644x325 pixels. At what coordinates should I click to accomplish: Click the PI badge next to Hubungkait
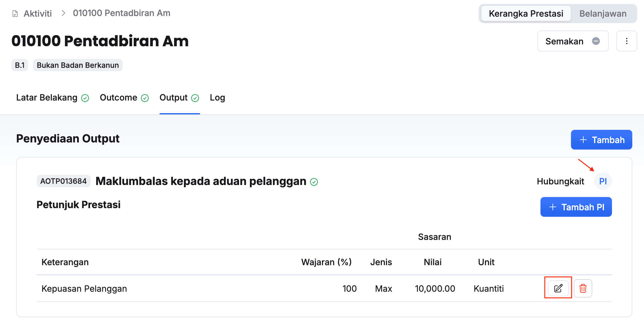pyautogui.click(x=603, y=181)
